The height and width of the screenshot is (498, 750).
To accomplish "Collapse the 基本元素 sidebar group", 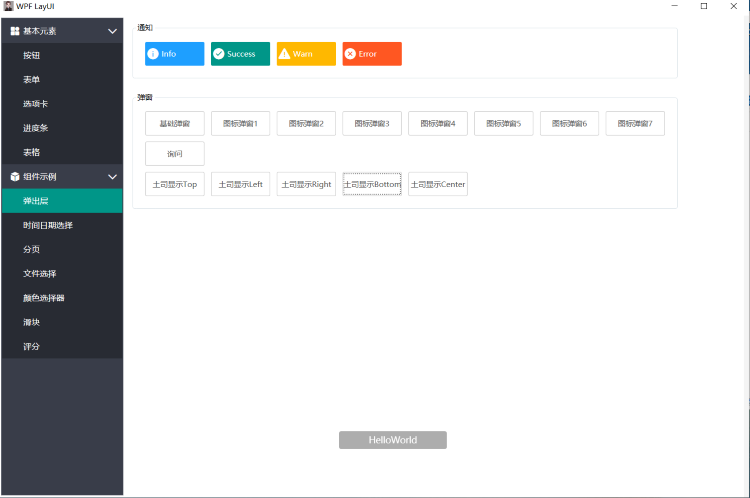I will tap(62, 31).
